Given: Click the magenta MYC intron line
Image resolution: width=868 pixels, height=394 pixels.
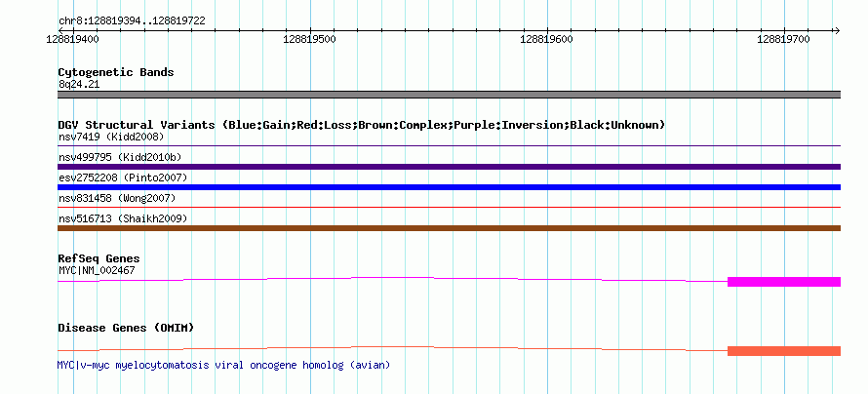Looking at the screenshot, I should tap(392, 278).
